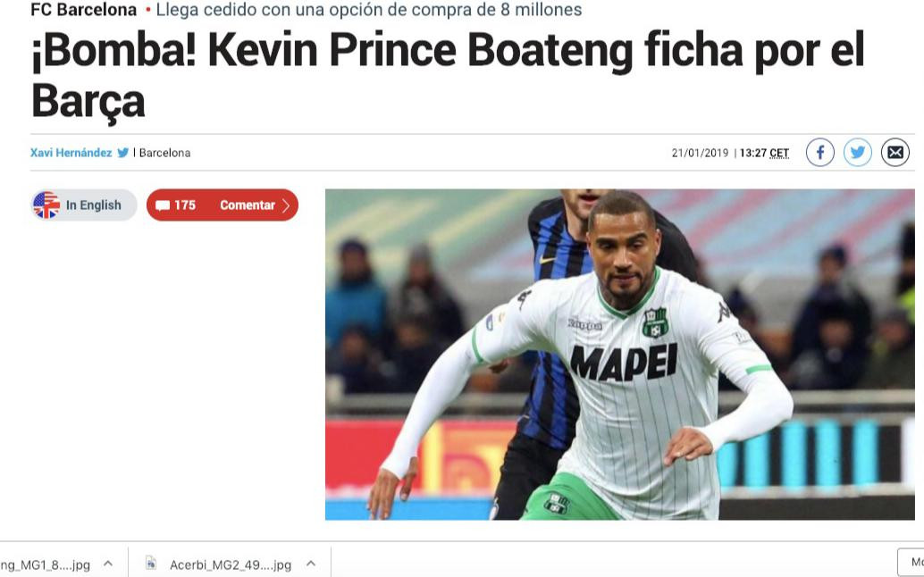This screenshot has width=924, height=577.
Task: Click the headline about Kevin Prince Boateng
Action: (x=448, y=75)
